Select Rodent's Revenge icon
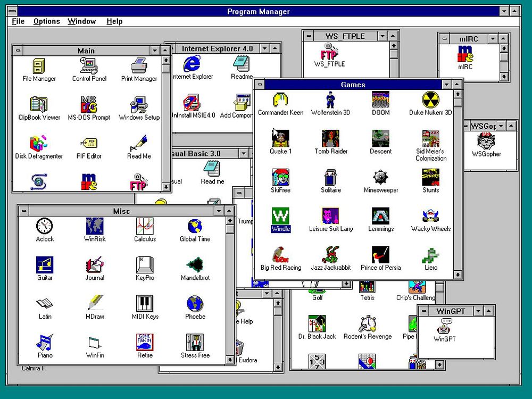The height and width of the screenshot is (399, 532). (x=367, y=323)
